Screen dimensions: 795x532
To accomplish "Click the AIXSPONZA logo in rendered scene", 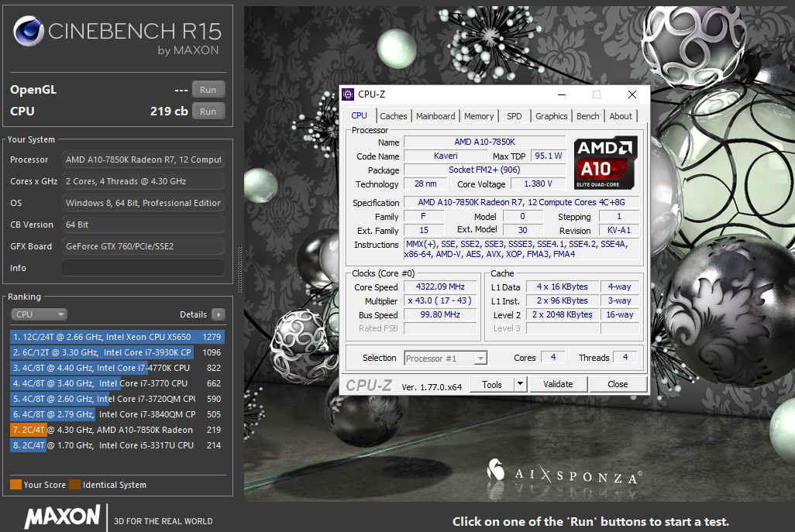I will click(x=564, y=472).
